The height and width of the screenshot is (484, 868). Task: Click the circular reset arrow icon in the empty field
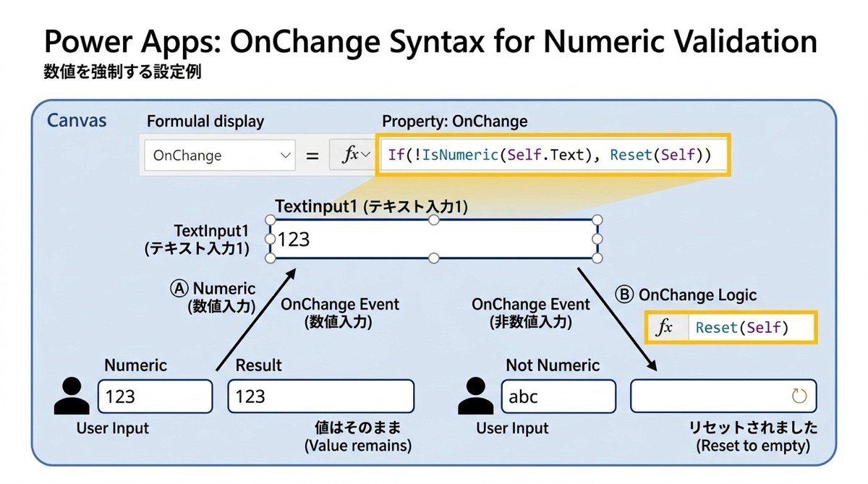(799, 396)
